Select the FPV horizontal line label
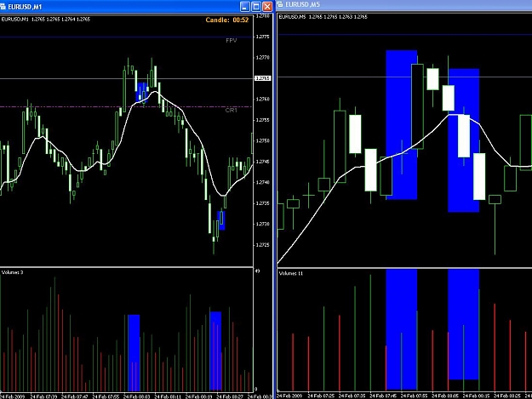Image resolution: width=532 pixels, height=399 pixels. click(x=232, y=40)
